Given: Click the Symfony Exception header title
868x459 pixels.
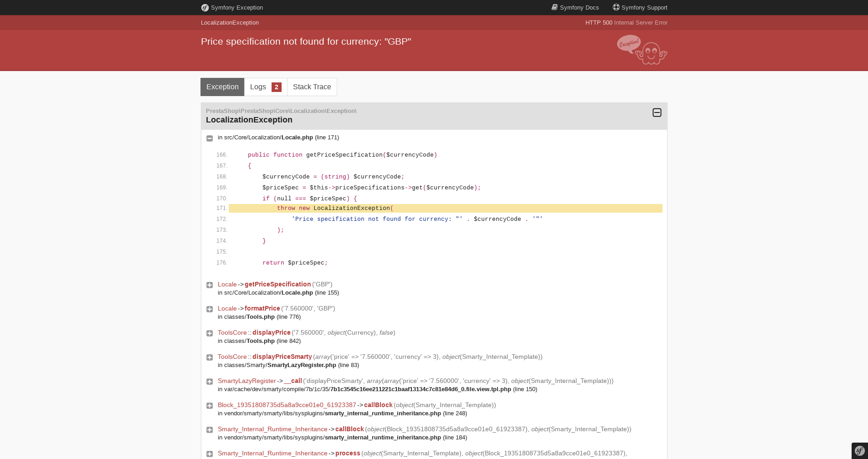Looking at the screenshot, I should point(237,8).
